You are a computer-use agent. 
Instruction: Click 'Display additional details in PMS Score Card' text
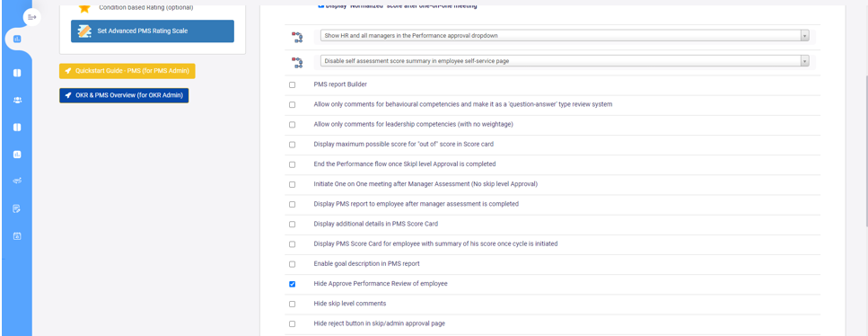pyautogui.click(x=376, y=224)
